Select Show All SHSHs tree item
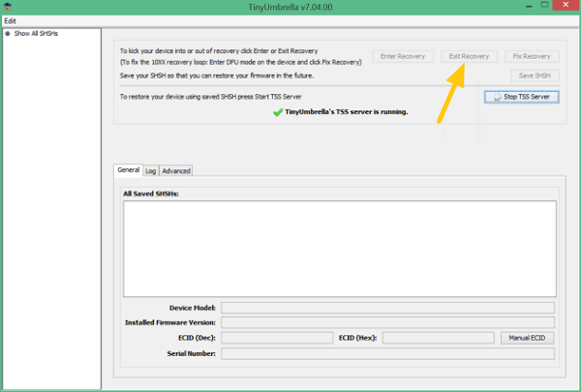The width and height of the screenshot is (581, 392). pos(36,34)
